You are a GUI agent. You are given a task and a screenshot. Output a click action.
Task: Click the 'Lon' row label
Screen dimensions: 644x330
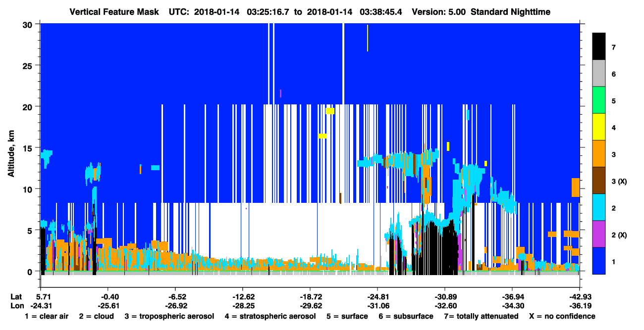click(17, 306)
